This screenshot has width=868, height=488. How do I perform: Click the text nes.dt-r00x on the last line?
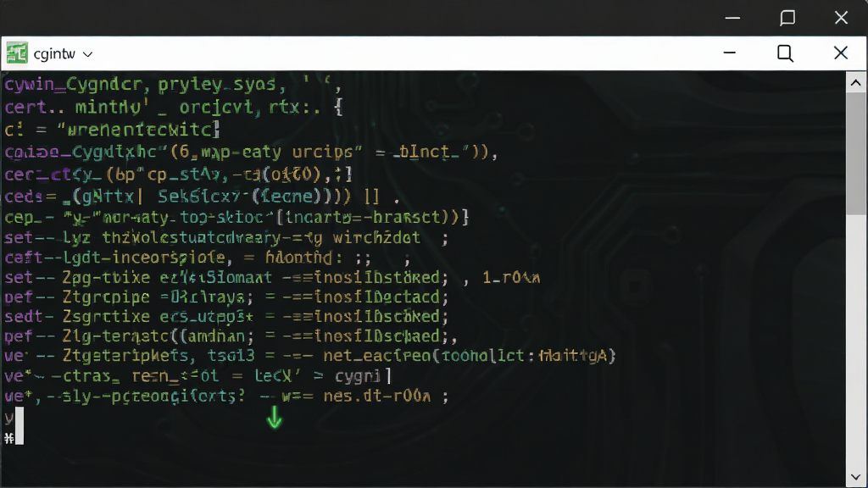377,396
